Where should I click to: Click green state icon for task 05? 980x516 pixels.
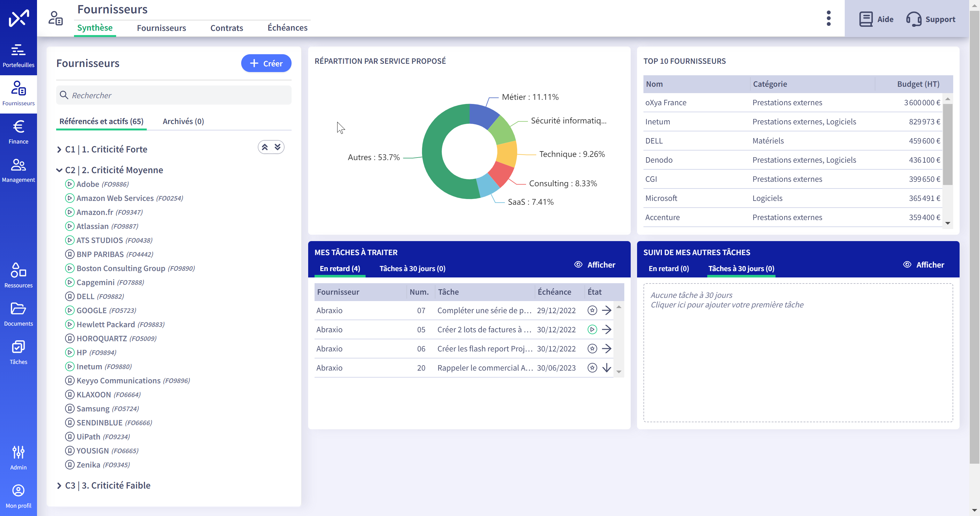point(592,329)
